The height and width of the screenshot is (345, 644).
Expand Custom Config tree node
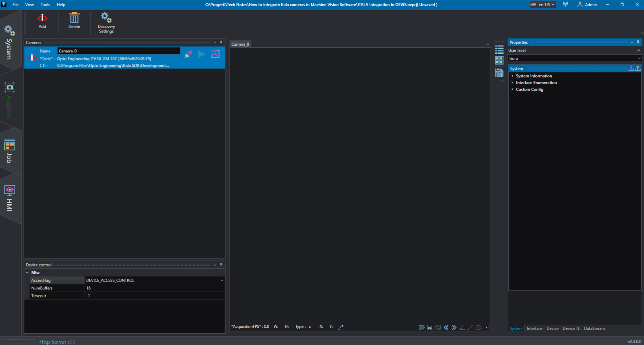512,90
